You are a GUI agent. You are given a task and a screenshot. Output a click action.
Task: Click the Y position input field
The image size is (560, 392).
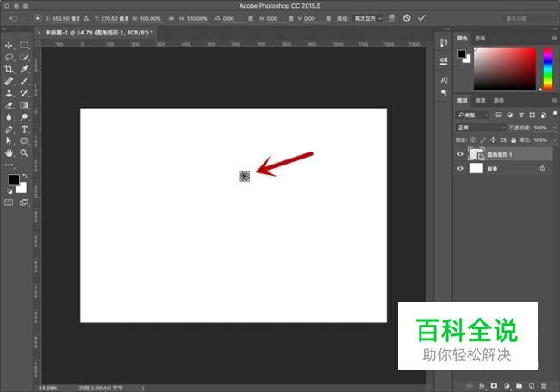point(115,19)
